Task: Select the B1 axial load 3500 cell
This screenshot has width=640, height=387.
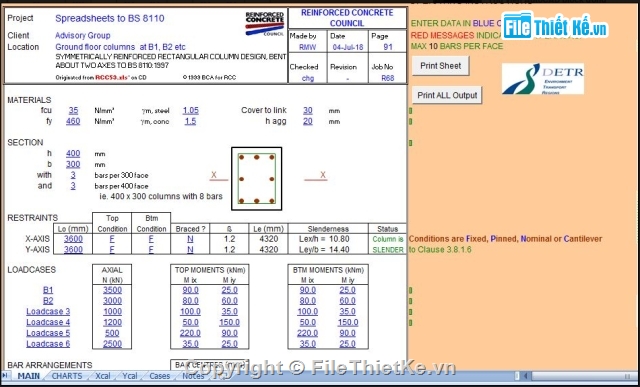Action: point(112,290)
